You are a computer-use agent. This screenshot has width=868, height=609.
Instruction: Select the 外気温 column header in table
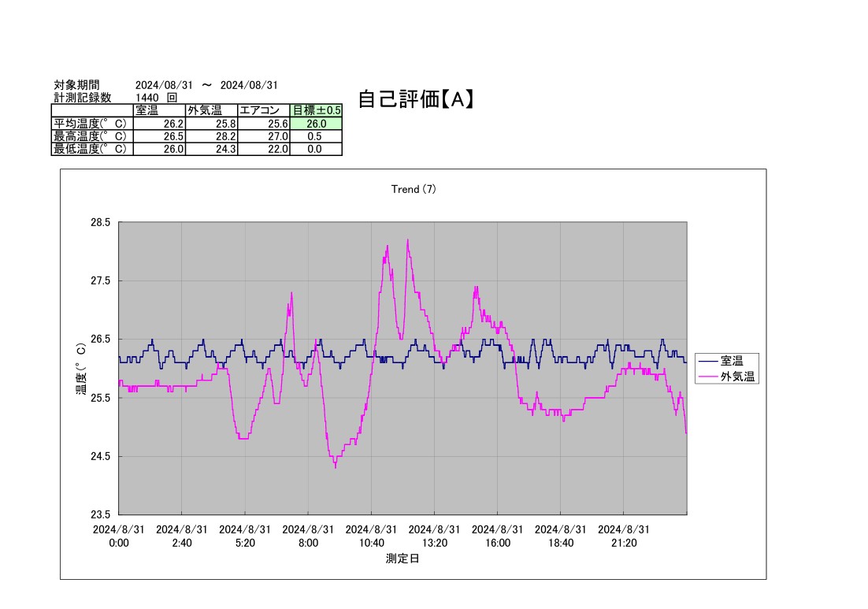[x=211, y=111]
